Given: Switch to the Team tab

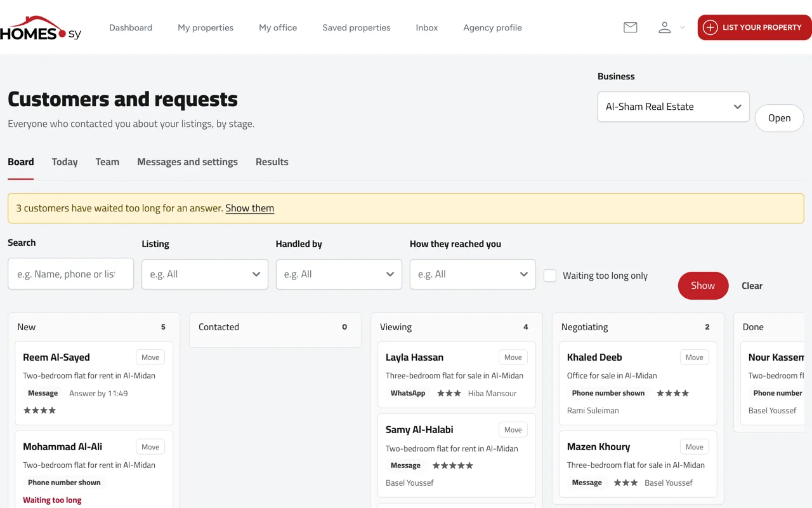Looking at the screenshot, I should (x=107, y=162).
